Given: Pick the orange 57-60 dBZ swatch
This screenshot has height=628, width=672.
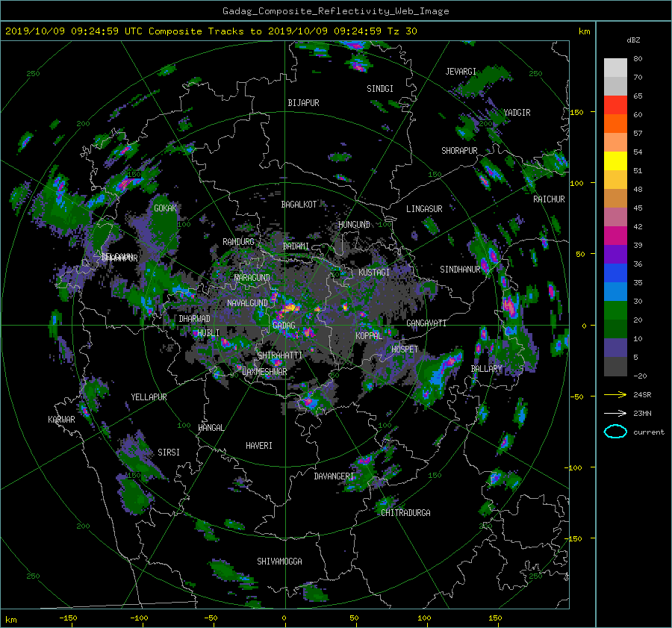Looking at the screenshot, I should (615, 124).
